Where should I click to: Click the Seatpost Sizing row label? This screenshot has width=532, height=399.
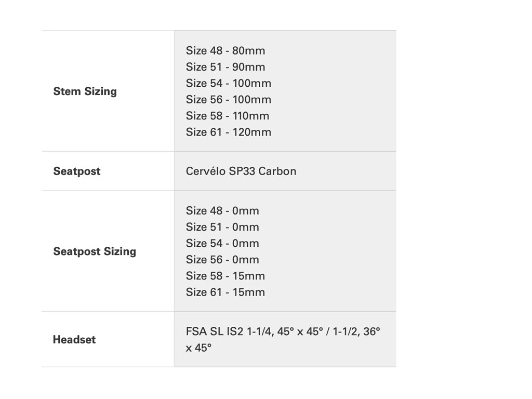pos(95,251)
